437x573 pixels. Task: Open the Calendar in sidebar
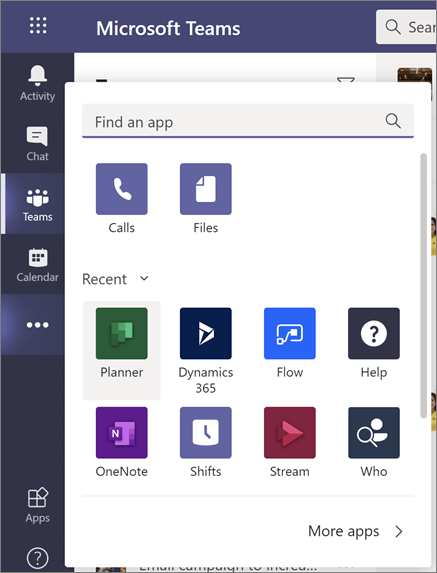pyautogui.click(x=37, y=264)
